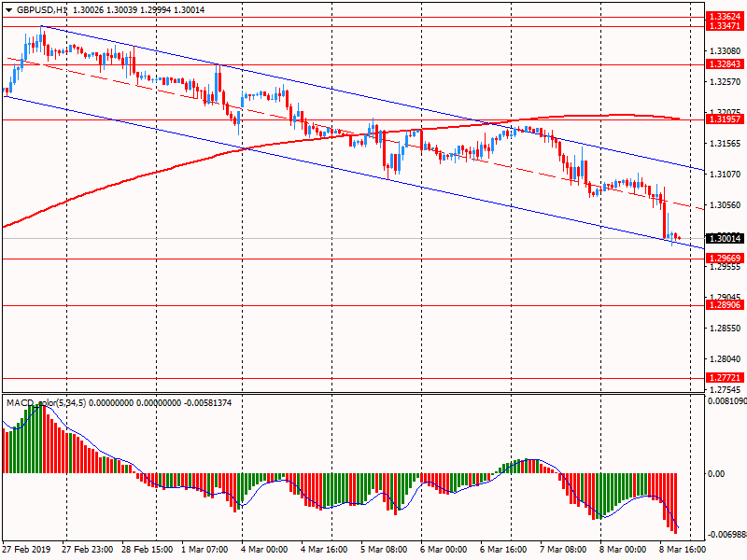The image size is (747, 560).
Task: Click the 1.30560 price scale value
Action: click(726, 205)
